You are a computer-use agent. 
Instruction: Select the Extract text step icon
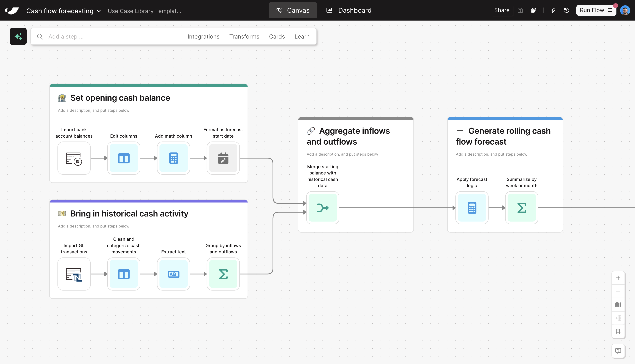tap(173, 274)
